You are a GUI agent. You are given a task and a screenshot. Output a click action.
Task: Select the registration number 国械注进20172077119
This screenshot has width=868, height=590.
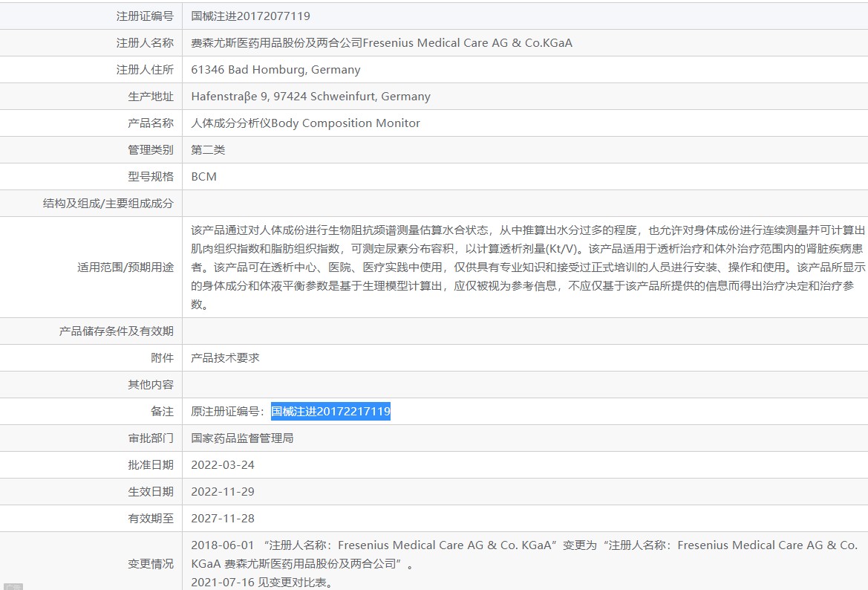[250, 16]
